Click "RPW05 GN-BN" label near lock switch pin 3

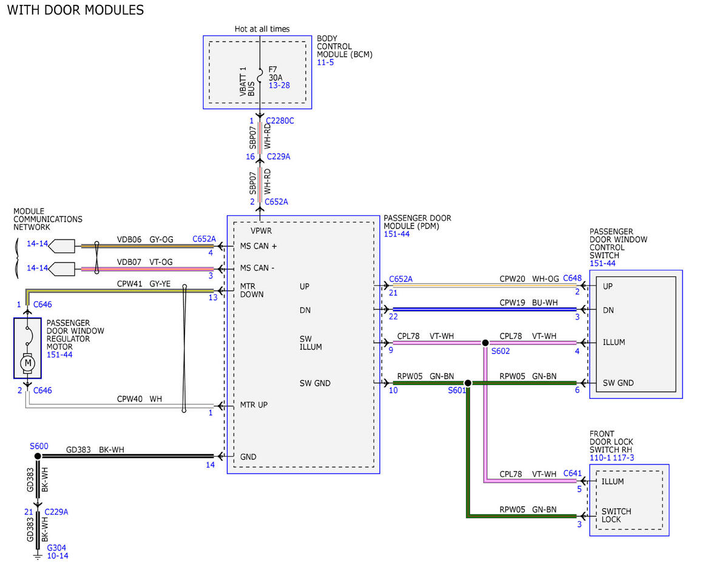coord(528,509)
